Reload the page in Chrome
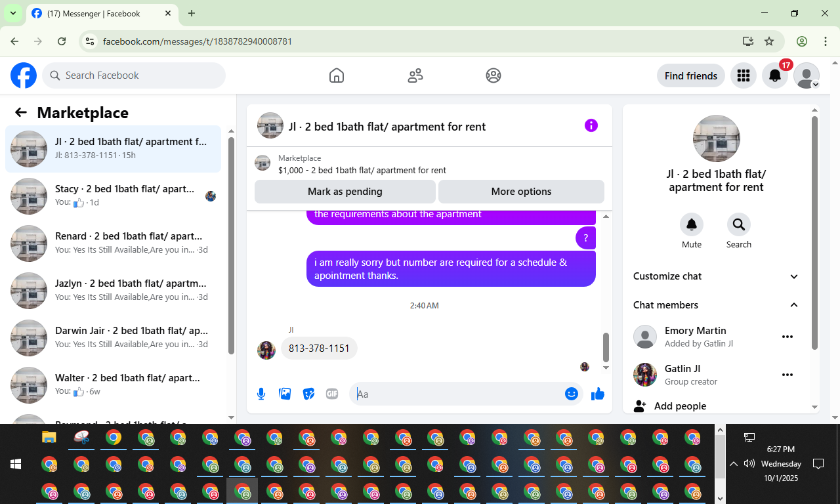 [x=62, y=41]
